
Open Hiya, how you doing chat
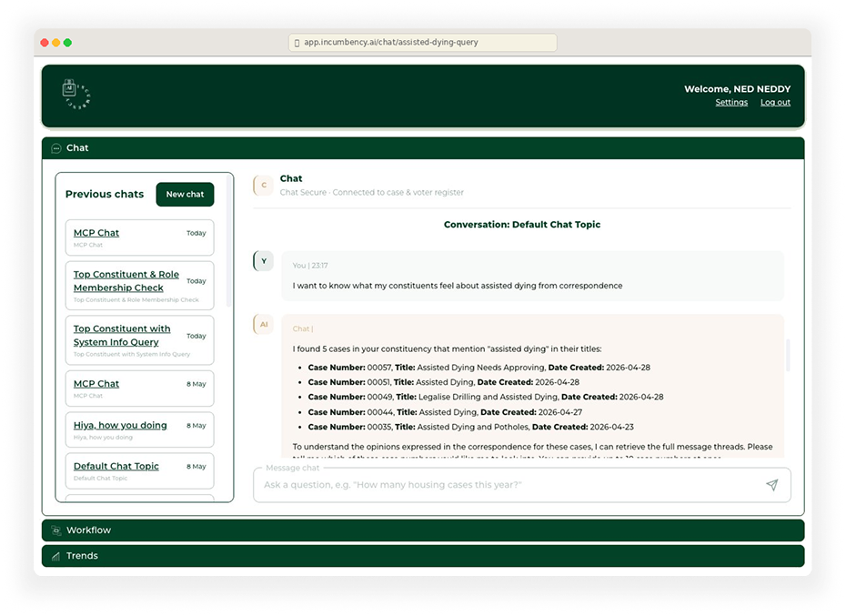pyautogui.click(x=140, y=429)
